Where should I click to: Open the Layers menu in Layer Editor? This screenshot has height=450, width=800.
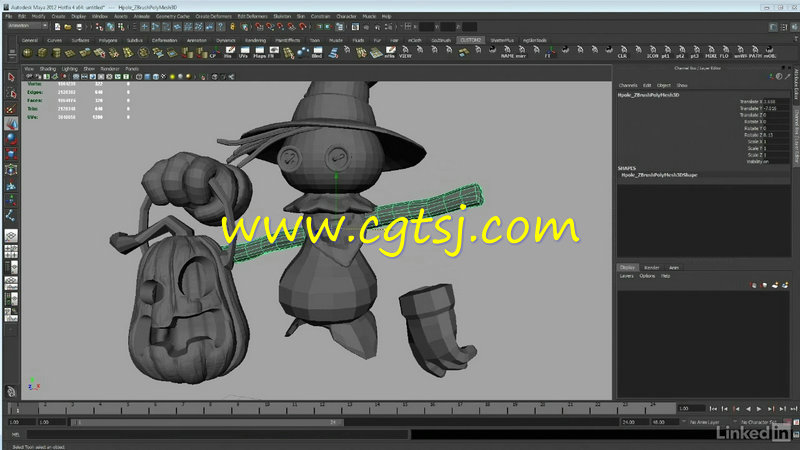coord(626,276)
